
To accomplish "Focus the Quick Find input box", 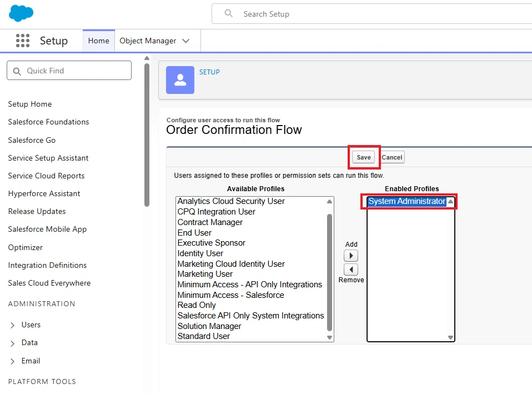I will coord(69,71).
